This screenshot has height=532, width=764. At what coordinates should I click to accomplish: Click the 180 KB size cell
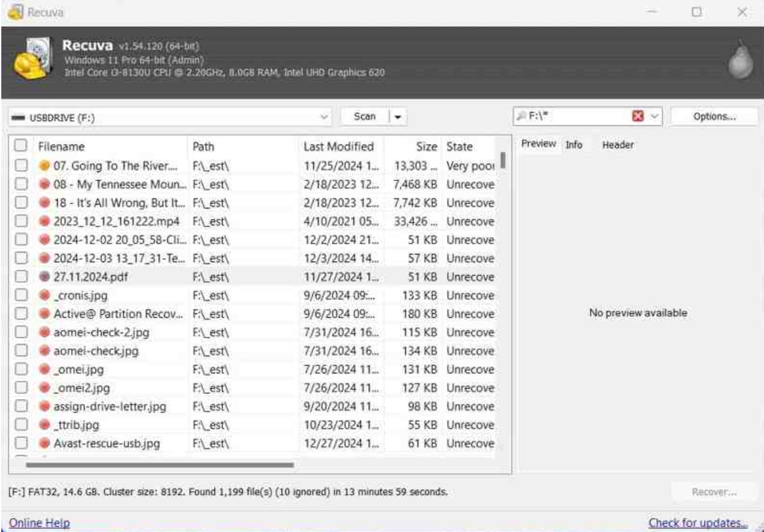(x=419, y=314)
